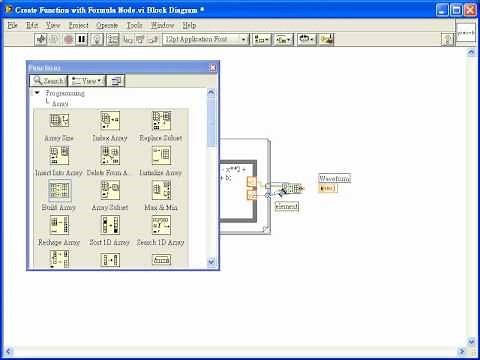Click the loop resize corner handle
480x360 pixels.
click(266, 229)
